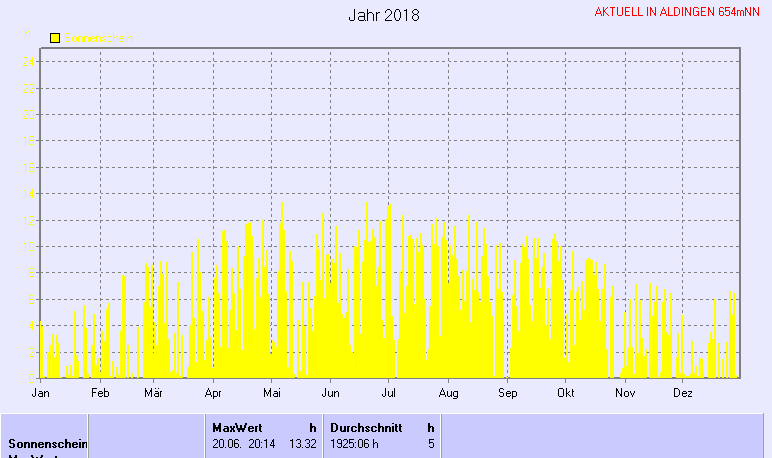This screenshot has height=458, width=772.
Task: Select the Sep label on the x-axis
Action: pyautogui.click(x=507, y=394)
